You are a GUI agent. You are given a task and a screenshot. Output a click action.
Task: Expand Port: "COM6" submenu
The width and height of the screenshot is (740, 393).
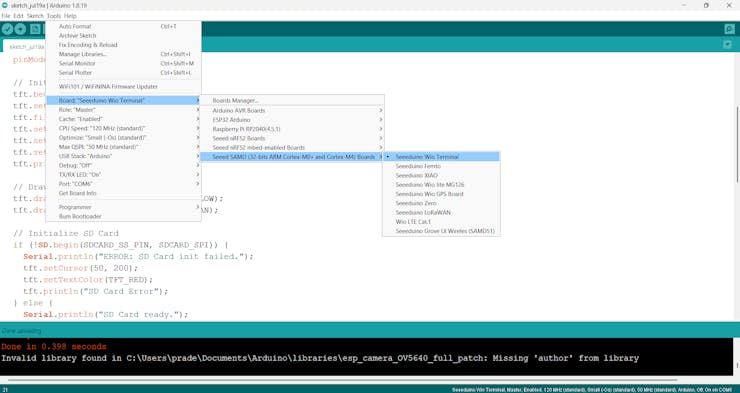[123, 184]
